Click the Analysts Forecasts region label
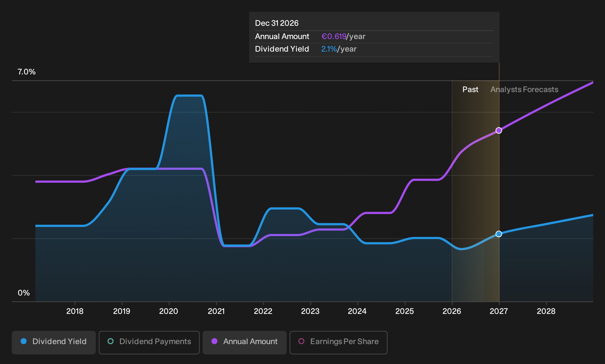The height and width of the screenshot is (364, 605). pyautogui.click(x=524, y=90)
